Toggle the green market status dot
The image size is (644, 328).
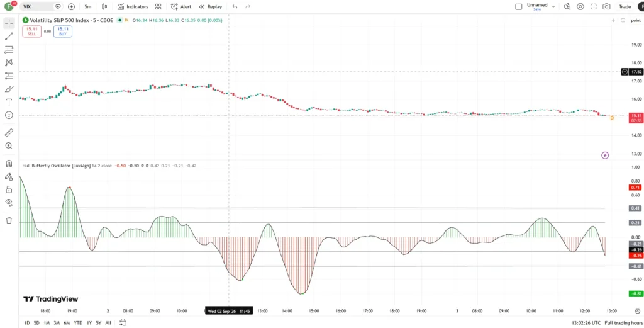tap(119, 20)
